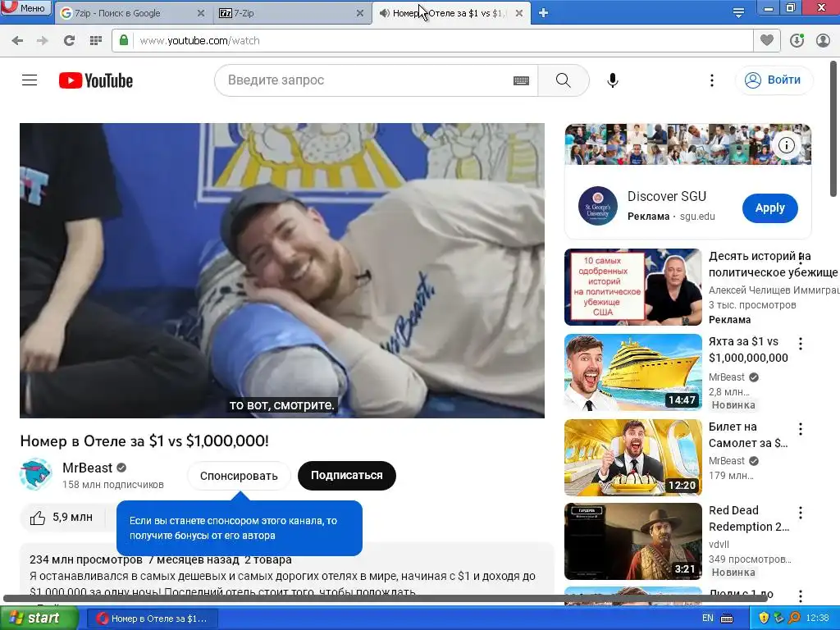Image resolution: width=840 pixels, height=630 pixels.
Task: Close the 7zip Google search tab
Action: click(201, 13)
